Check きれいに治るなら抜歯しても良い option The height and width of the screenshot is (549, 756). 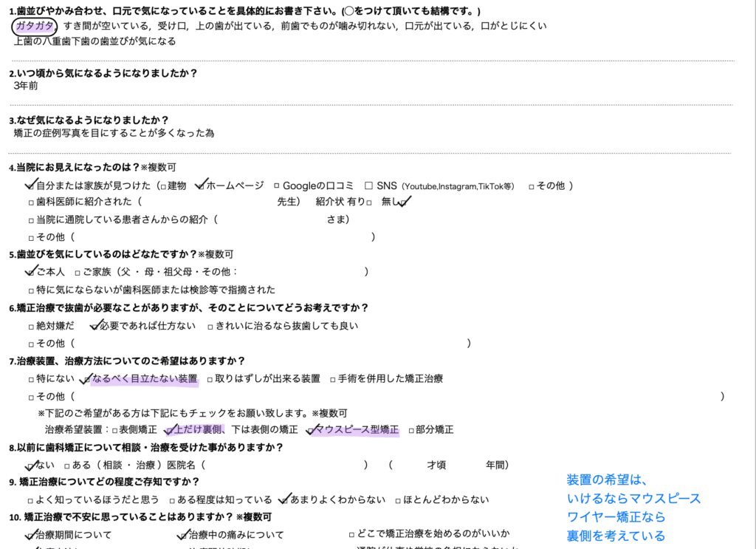[210, 326]
